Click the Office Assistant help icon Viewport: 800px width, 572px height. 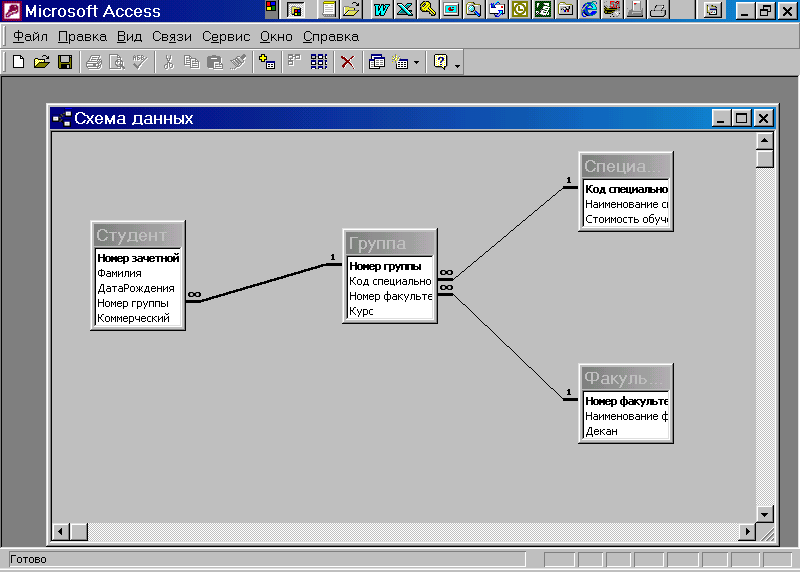[x=440, y=62]
